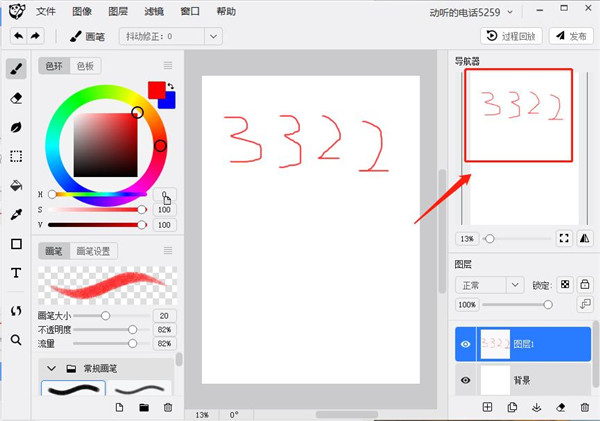Add a new layer with plus icon

(x=488, y=407)
